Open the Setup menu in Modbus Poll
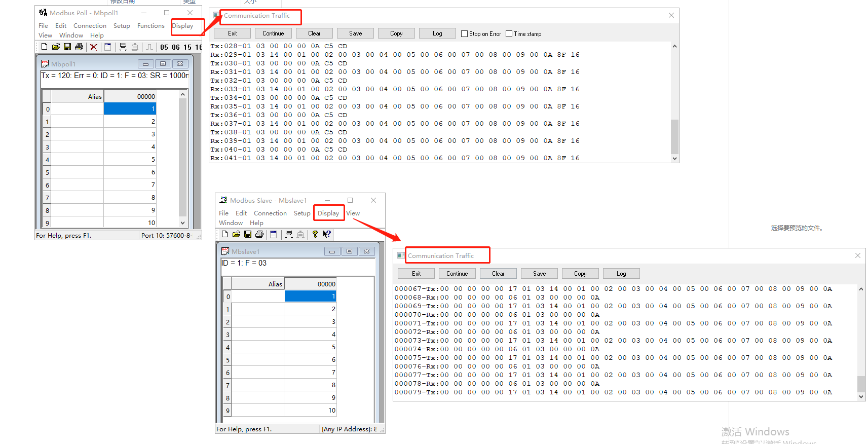Screen dimensions: 868x444 click(x=122, y=26)
